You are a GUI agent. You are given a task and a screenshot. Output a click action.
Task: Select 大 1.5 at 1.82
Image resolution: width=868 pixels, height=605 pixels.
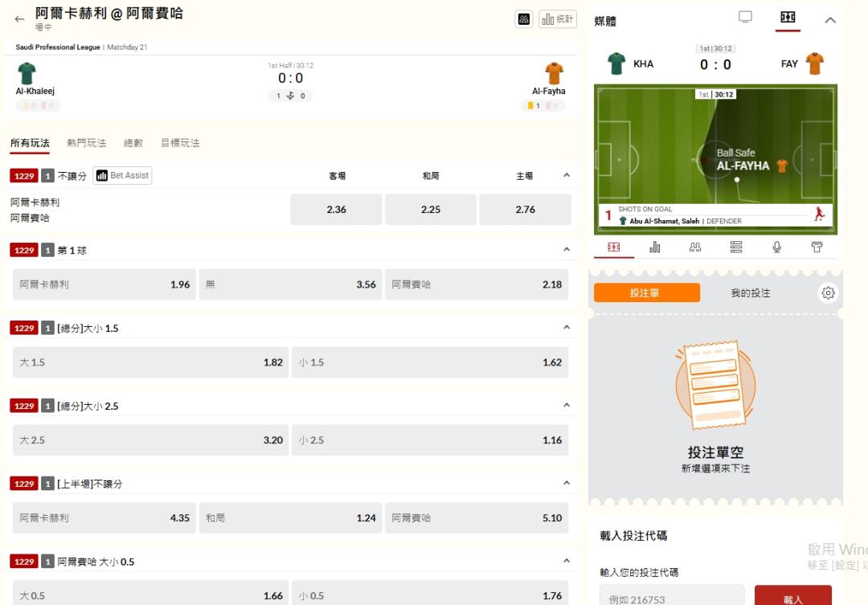(150, 362)
